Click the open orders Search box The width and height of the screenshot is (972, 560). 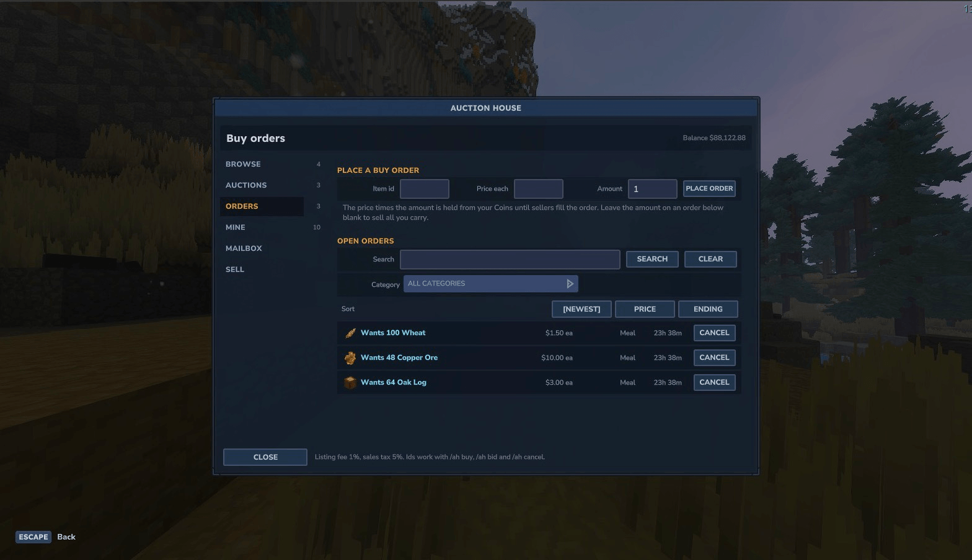pyautogui.click(x=510, y=260)
